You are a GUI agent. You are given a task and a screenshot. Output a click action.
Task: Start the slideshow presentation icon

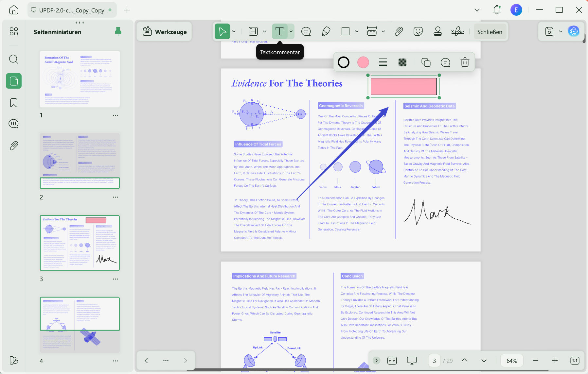[x=412, y=360]
